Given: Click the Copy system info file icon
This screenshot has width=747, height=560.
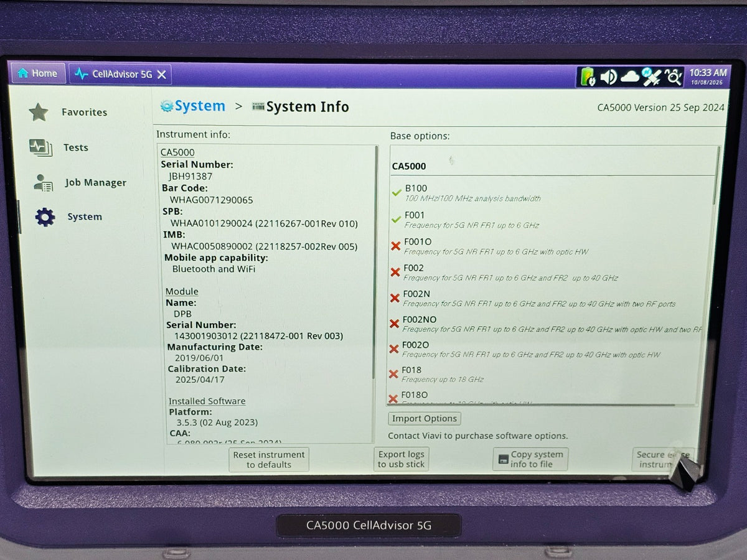Looking at the screenshot, I should click(503, 460).
